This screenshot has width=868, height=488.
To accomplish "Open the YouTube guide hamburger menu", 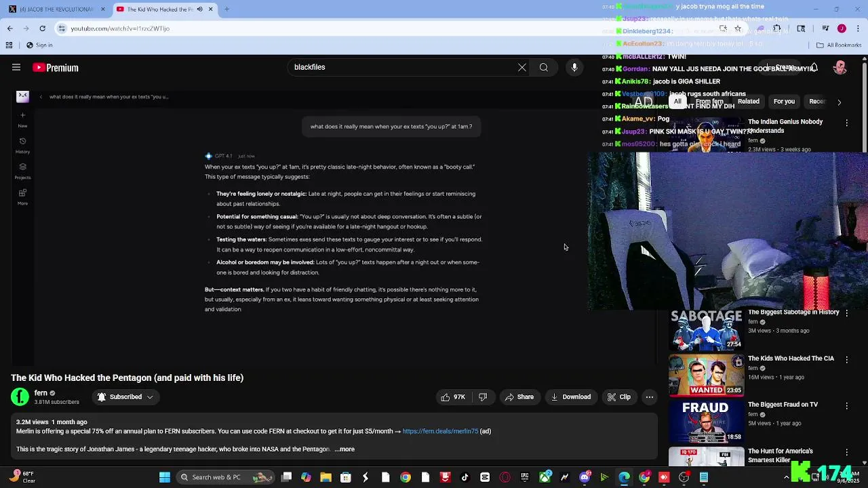I will [16, 67].
